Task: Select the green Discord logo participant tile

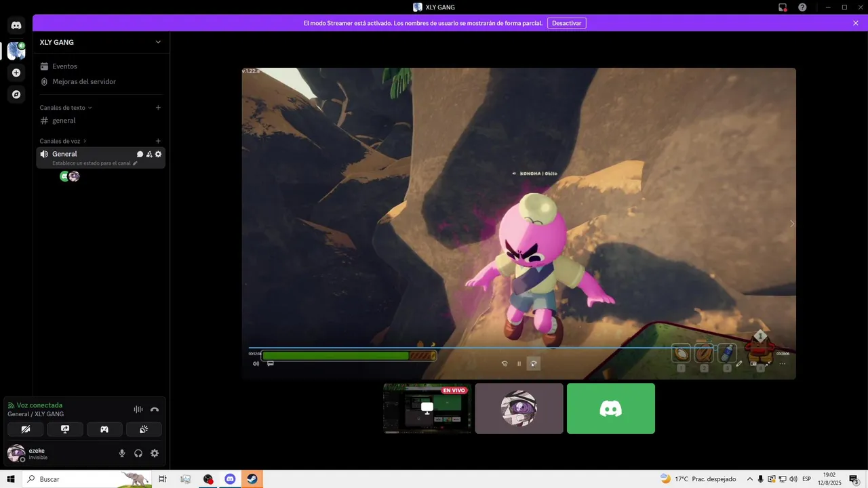Action: [x=611, y=408]
